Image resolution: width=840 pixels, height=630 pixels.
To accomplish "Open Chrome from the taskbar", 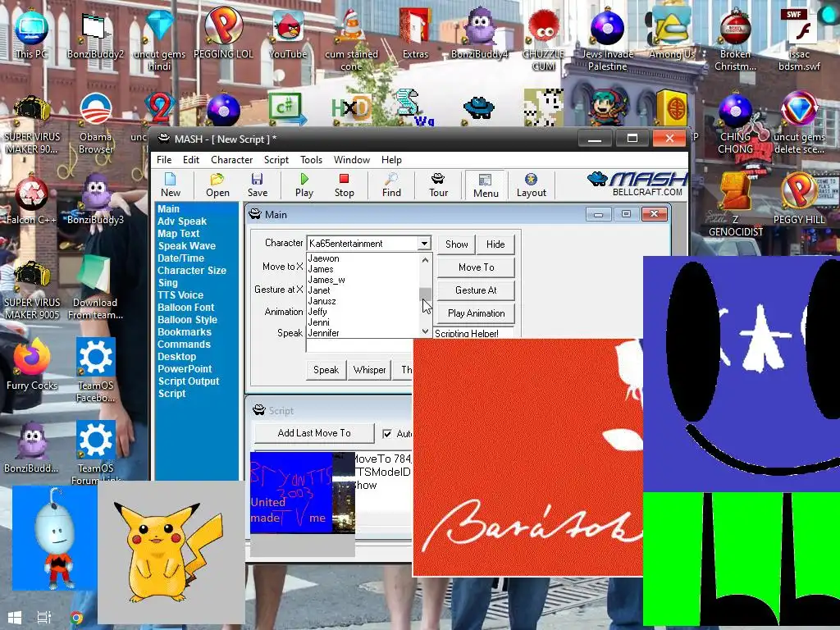I will [76, 618].
